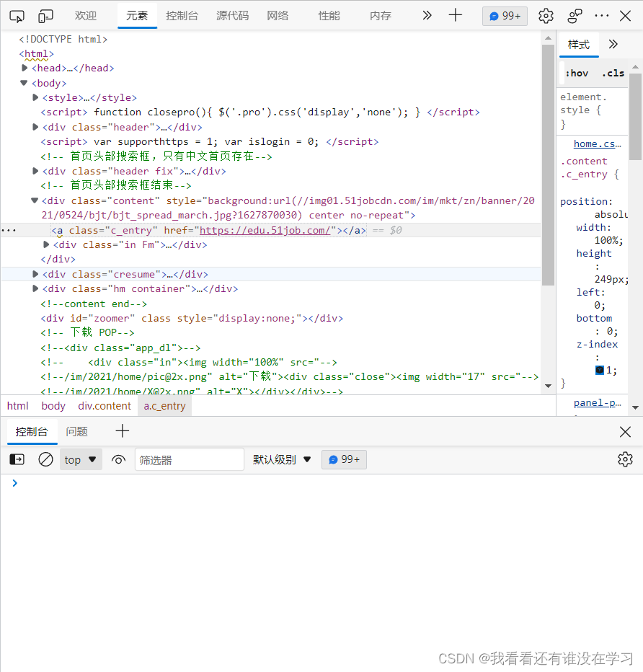The width and height of the screenshot is (643, 672).
Task: Select the supporthttps script node
Action: point(210,141)
